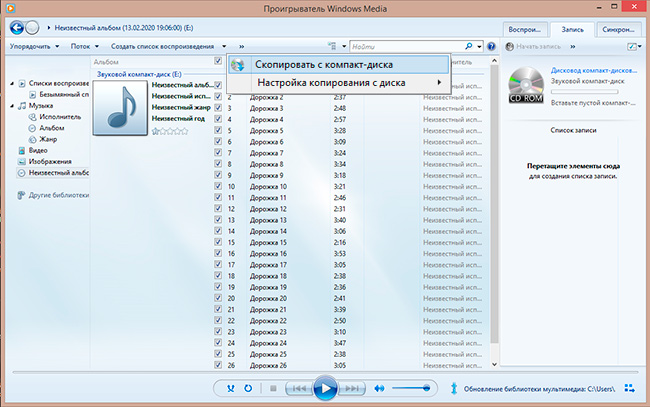This screenshot has width=650, height=407.
Task: Start playback with Play button
Action: click(325, 388)
